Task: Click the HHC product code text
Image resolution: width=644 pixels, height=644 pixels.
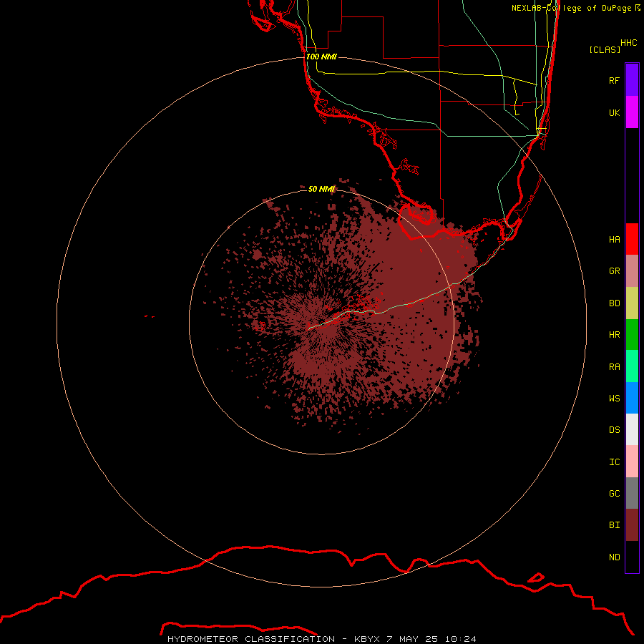Action: (628, 43)
